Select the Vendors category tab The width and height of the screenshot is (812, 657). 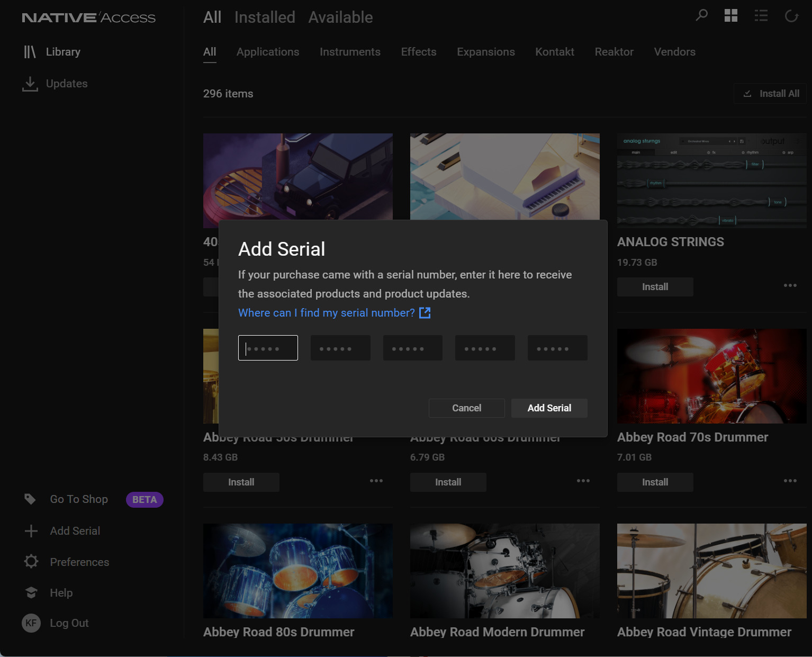click(675, 52)
